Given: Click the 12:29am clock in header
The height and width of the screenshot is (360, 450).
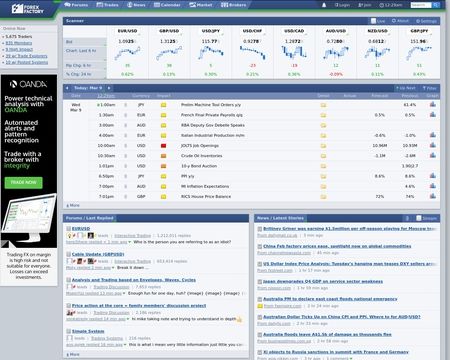Looking at the screenshot, I should (391, 5).
